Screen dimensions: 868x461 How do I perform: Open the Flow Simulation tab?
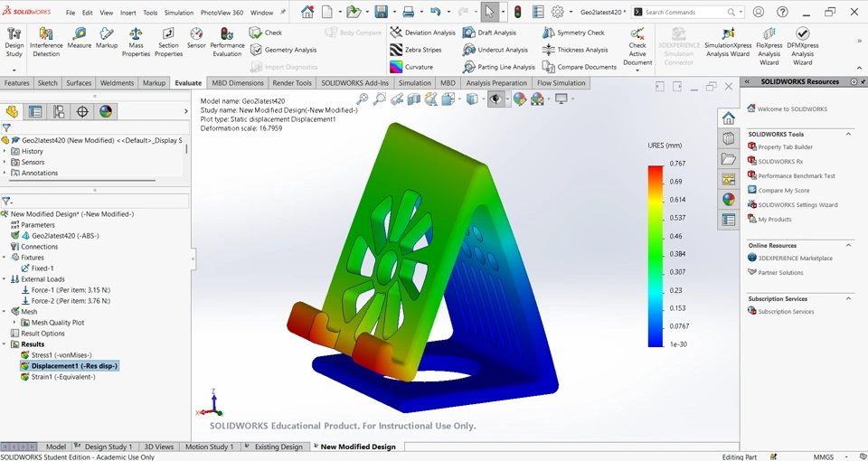point(561,83)
